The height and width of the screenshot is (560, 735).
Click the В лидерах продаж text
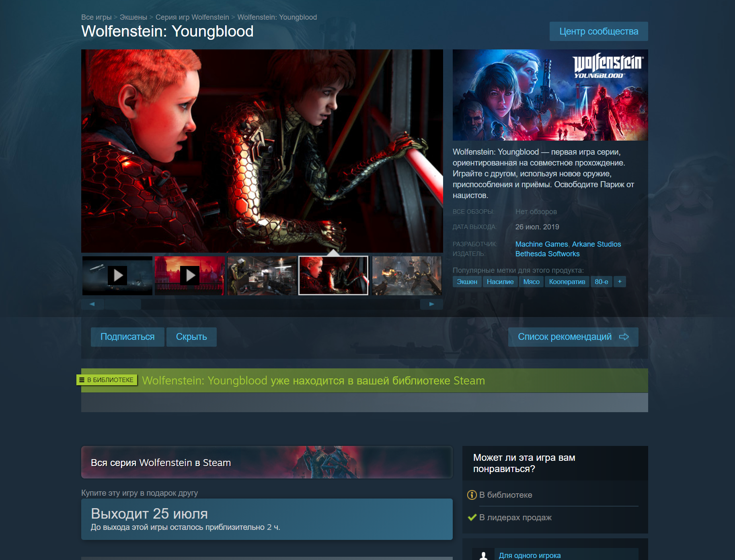click(x=515, y=517)
